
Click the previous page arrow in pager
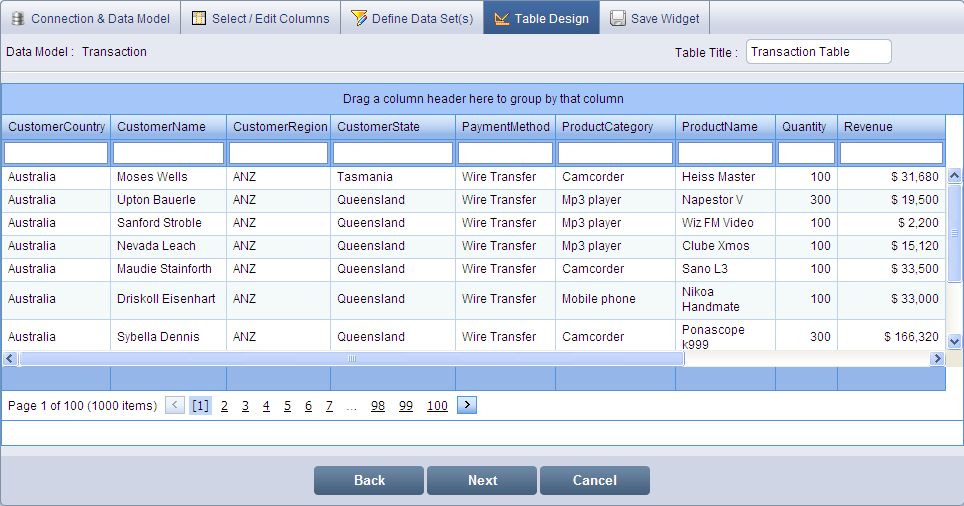pos(175,405)
